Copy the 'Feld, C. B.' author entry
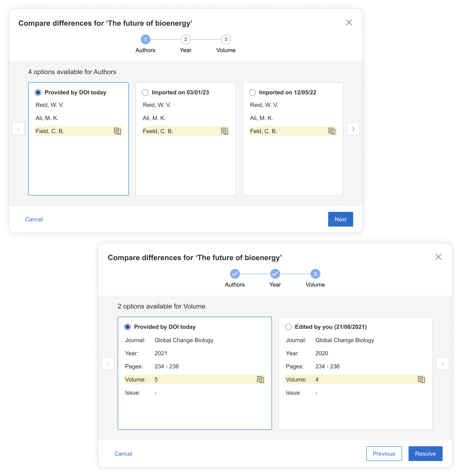The image size is (461, 476). click(x=332, y=131)
